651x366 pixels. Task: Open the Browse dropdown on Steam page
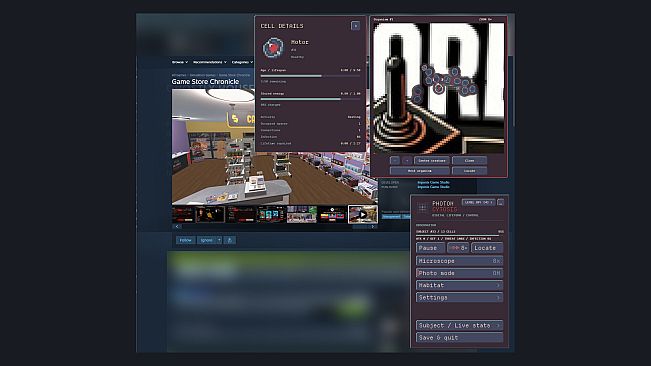[x=180, y=62]
